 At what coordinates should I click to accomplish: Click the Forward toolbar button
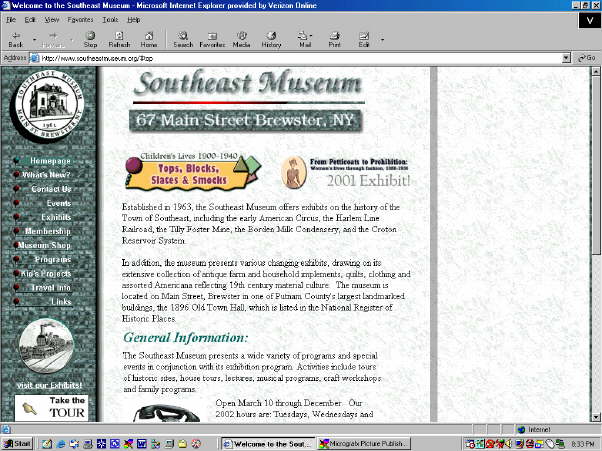(x=53, y=40)
